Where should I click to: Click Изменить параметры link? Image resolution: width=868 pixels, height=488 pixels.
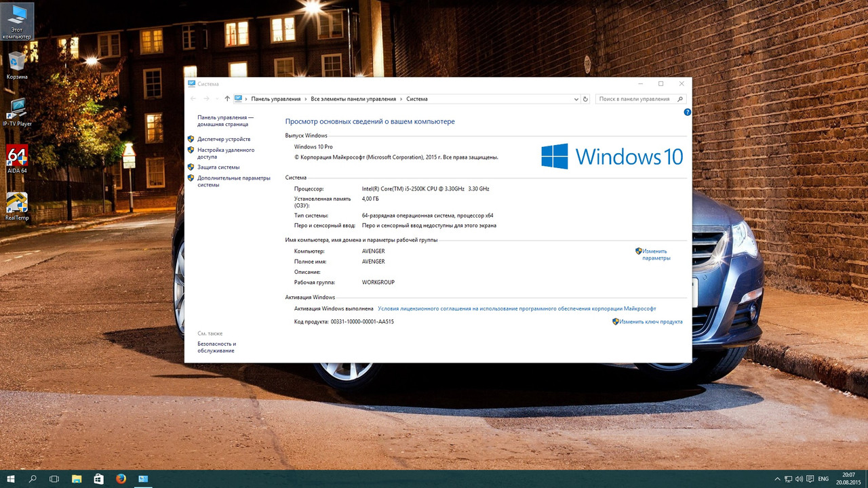pos(656,254)
